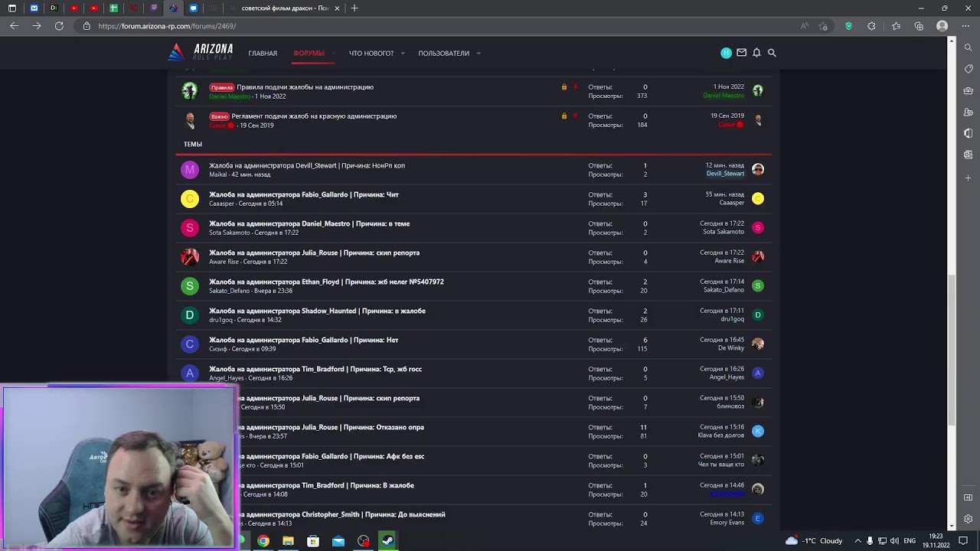Open the forum private messages envelope icon
Viewport: 980px width, 551px height.
click(x=741, y=53)
